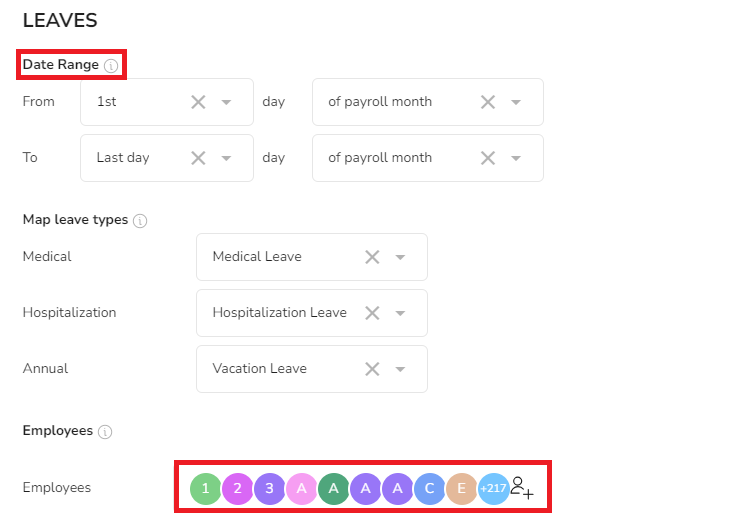Clear the Hospitalization Leave selection
Screen dimensions: 742x526
372,313
